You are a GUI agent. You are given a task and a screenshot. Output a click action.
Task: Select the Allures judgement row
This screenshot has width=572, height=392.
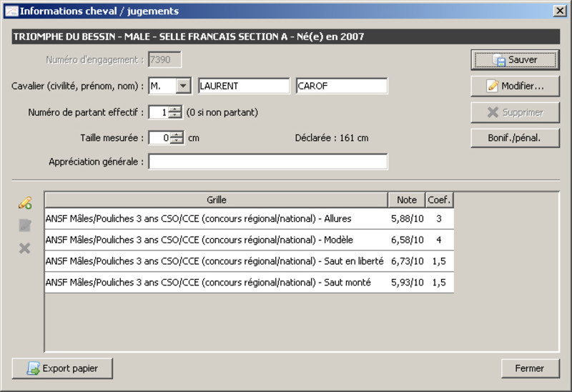(249, 219)
